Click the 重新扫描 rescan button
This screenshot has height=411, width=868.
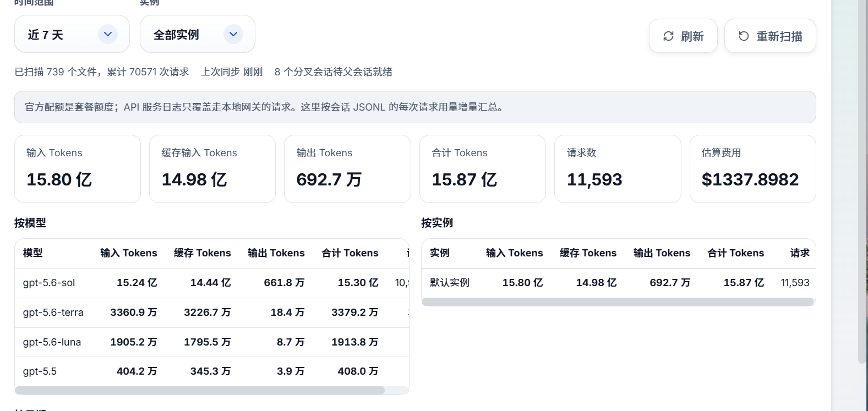point(770,36)
